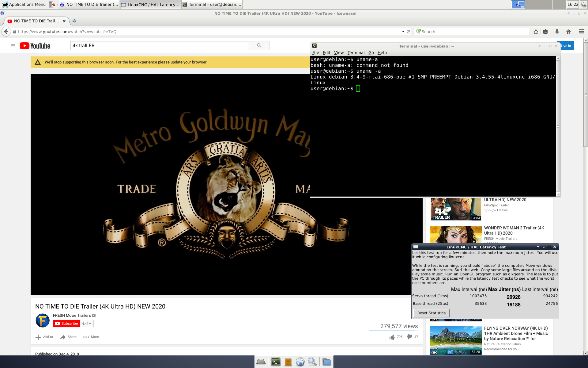
Task: Click the MGM lion video player
Action: 227,185
